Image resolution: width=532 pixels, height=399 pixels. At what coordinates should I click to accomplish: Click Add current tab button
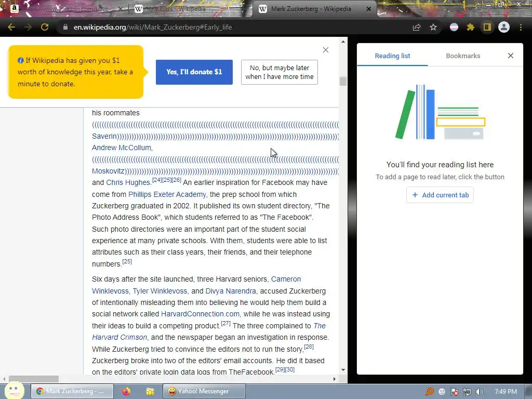click(440, 195)
